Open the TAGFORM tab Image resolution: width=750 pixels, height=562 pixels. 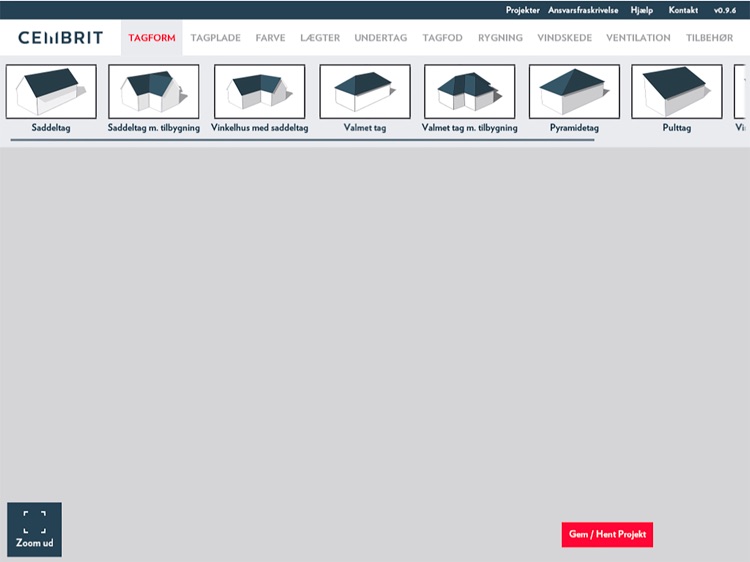tap(152, 38)
